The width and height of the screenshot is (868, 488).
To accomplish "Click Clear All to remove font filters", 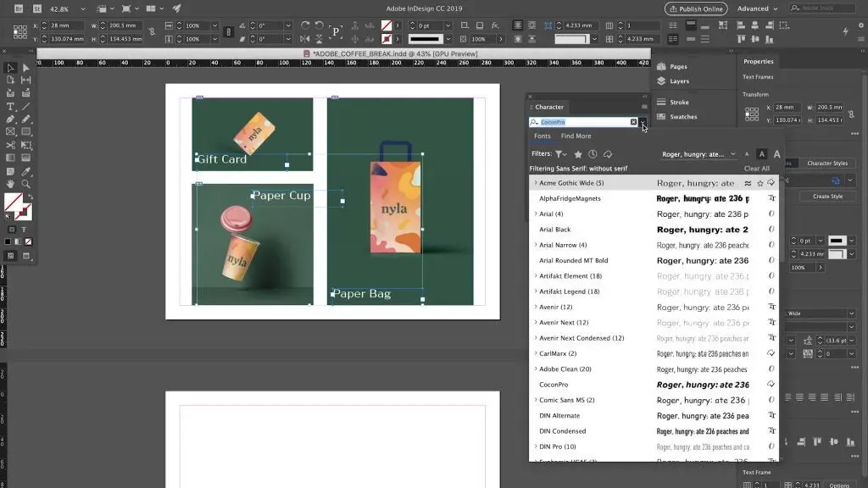I will pyautogui.click(x=757, y=168).
